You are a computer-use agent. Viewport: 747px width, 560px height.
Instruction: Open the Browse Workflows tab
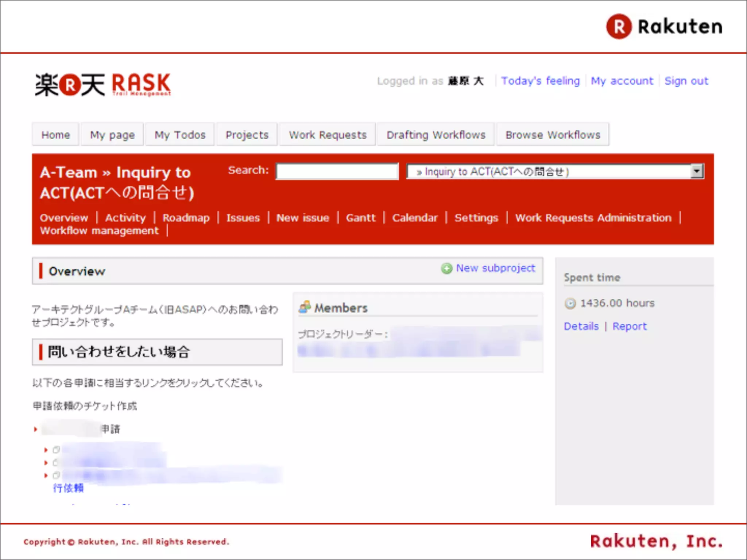[x=553, y=135]
